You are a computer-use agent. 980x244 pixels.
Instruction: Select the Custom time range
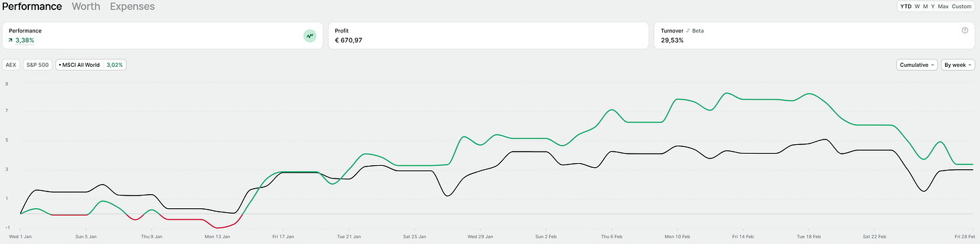(961, 7)
